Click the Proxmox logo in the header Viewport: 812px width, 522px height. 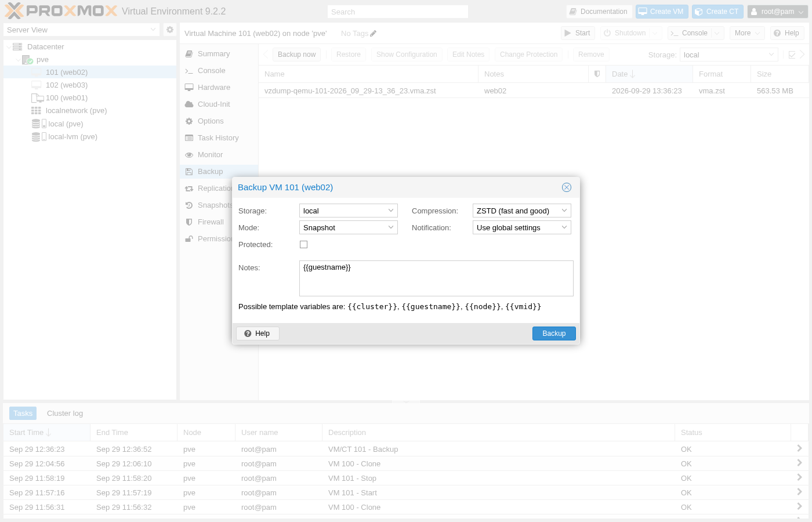(x=61, y=11)
